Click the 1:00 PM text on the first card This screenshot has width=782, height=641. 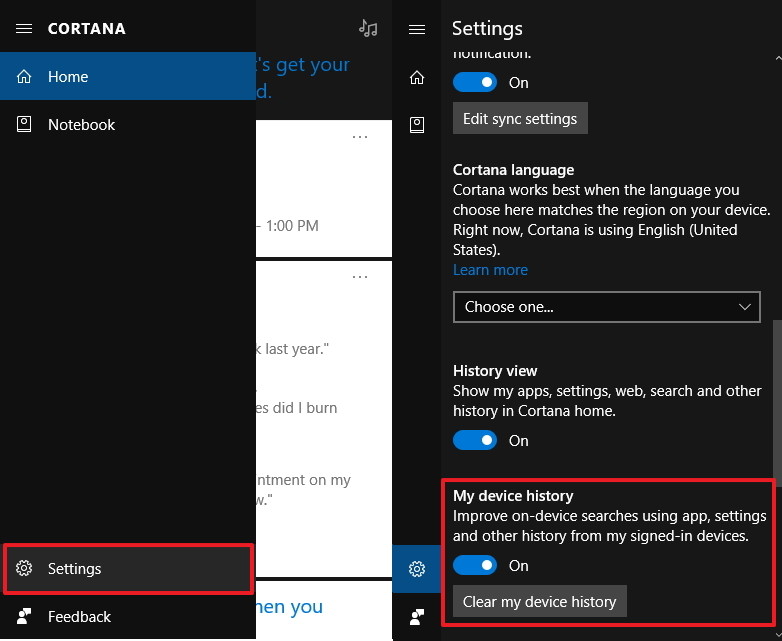(x=292, y=226)
